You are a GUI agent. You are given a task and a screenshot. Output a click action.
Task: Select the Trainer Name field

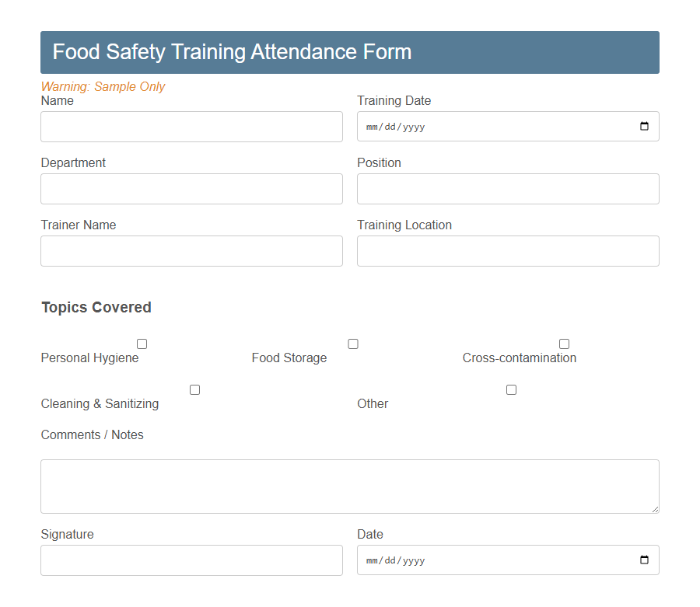pyautogui.click(x=191, y=251)
